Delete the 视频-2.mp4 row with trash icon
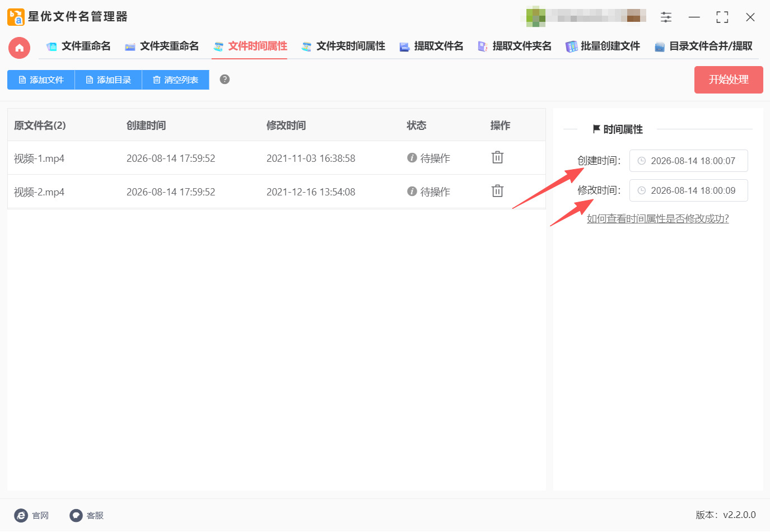 pyautogui.click(x=497, y=191)
